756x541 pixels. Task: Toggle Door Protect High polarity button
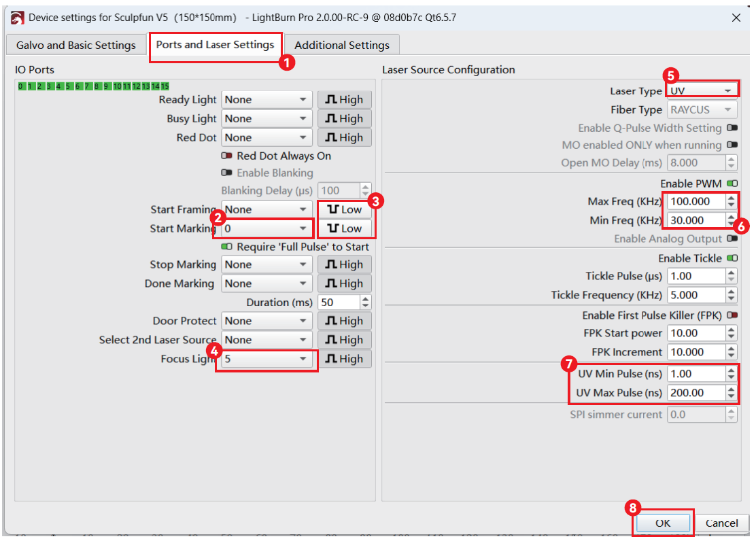tap(345, 321)
